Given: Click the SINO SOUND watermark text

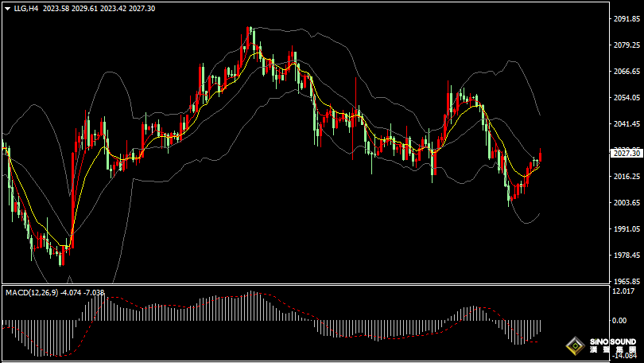Looking at the screenshot, I should (613, 342).
